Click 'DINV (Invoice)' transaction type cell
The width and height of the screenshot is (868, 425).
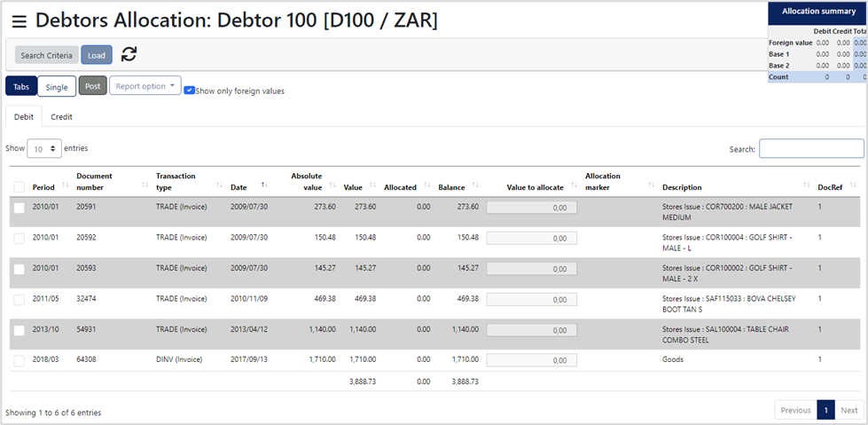point(179,359)
